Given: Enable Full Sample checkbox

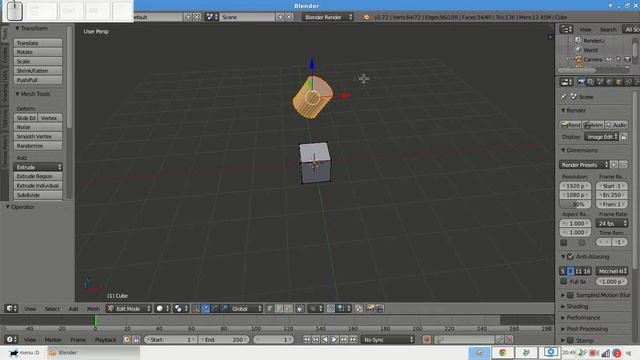Looking at the screenshot, I should [564, 281].
